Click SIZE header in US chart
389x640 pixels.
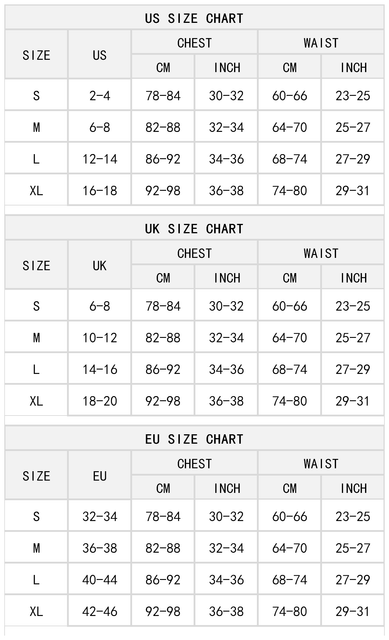point(36,55)
